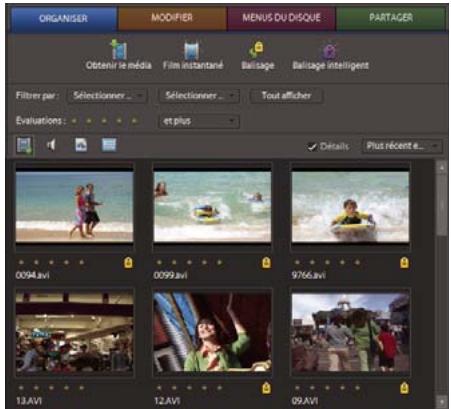Set Évaluations filter to five stars
Screen dimensions: 451x409
pos(134,121)
